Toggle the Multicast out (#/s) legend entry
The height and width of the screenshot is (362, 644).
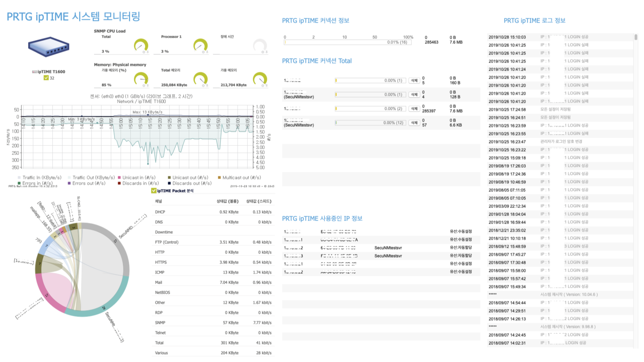[x=239, y=177]
